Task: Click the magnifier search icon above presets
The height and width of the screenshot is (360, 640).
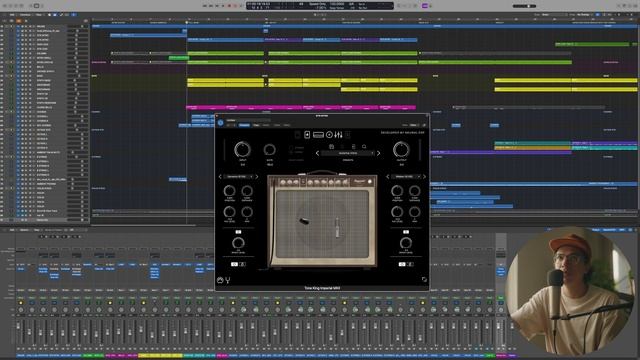Action: [x=364, y=146]
